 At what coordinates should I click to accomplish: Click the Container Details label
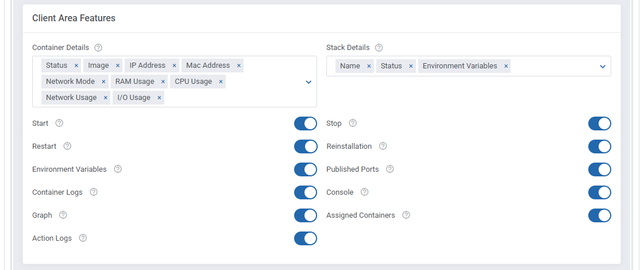[x=60, y=48]
